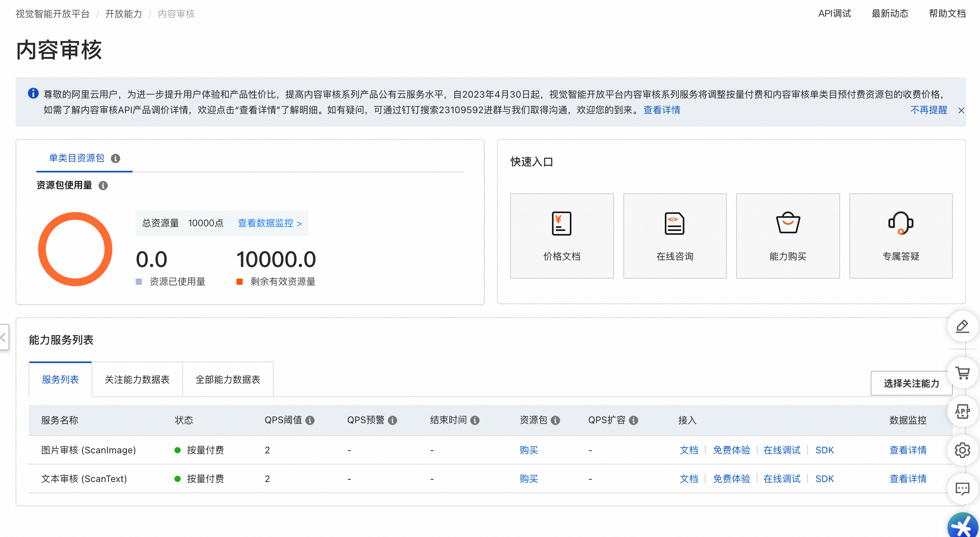The height and width of the screenshot is (537, 980).
Task: Click the 在线咨询 code document icon
Action: tap(675, 224)
